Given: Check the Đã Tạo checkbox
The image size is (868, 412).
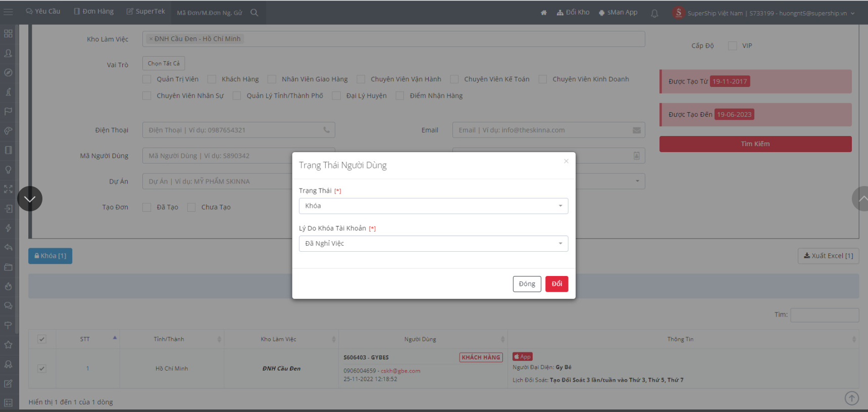Looking at the screenshot, I should pyautogui.click(x=147, y=207).
